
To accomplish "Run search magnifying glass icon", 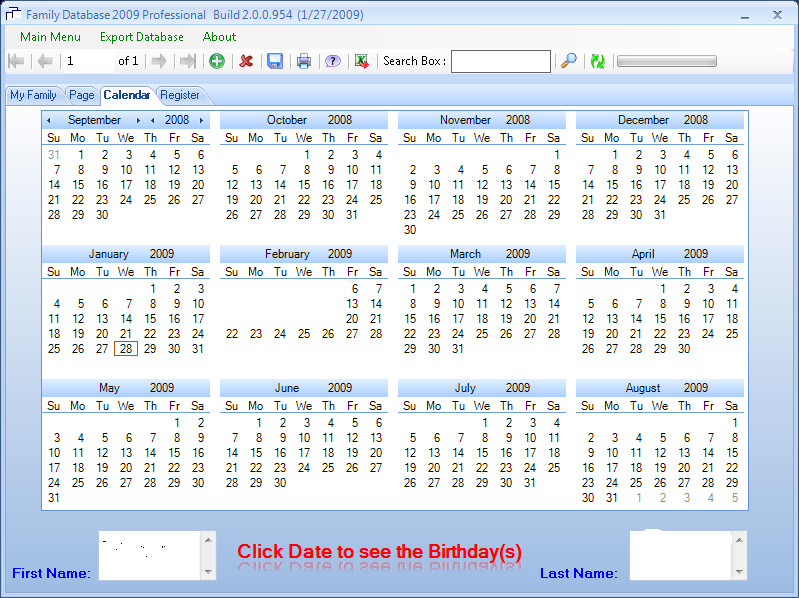I will [x=569, y=61].
